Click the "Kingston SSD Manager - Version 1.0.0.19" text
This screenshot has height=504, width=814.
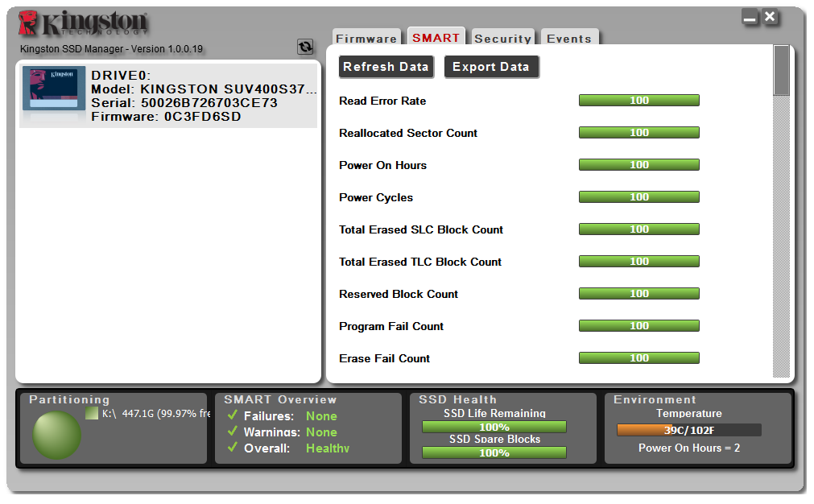(111, 49)
